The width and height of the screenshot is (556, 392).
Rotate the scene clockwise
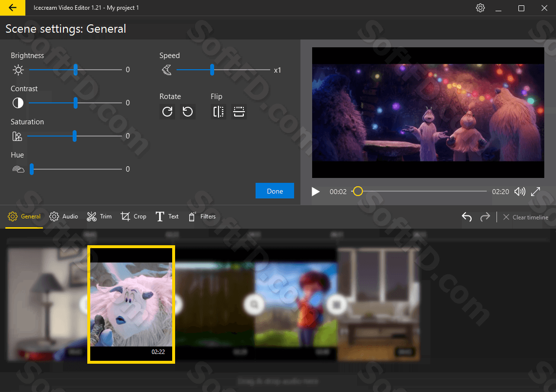pos(167,112)
